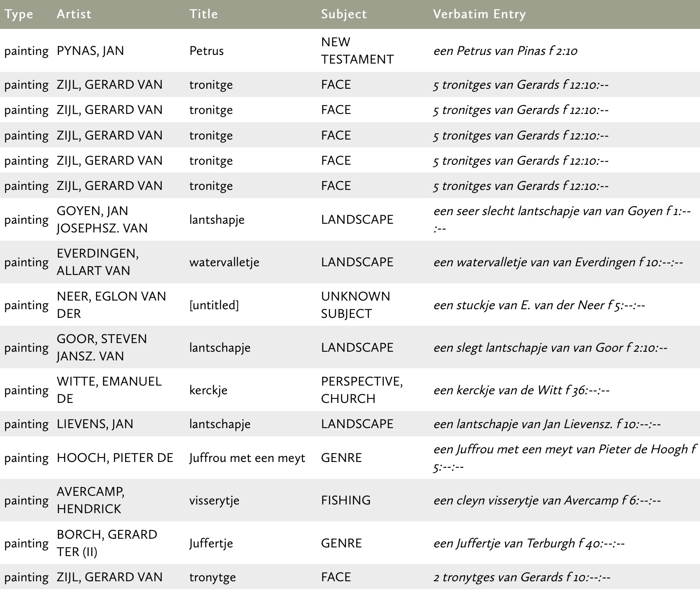Select AVERCAMP, HENDRICK artist cell

pyautogui.click(x=91, y=500)
